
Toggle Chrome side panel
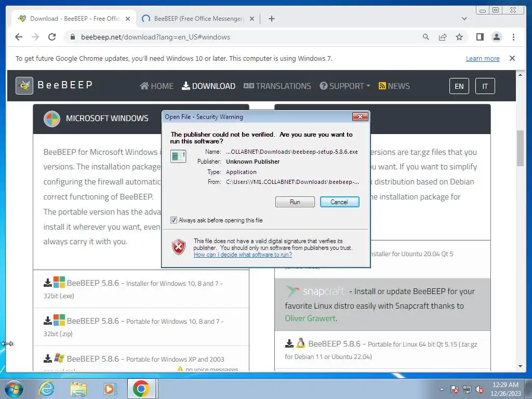tap(480, 37)
